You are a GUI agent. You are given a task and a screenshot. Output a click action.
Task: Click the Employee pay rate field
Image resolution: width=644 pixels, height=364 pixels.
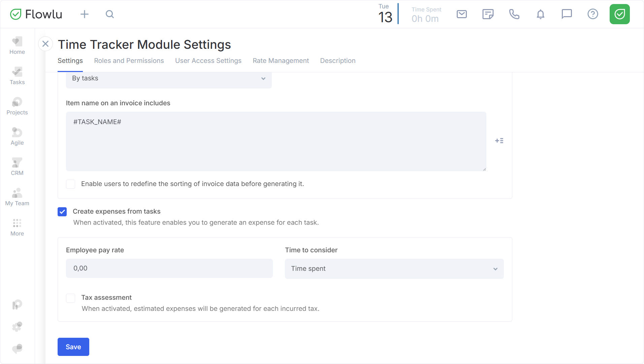[169, 268]
